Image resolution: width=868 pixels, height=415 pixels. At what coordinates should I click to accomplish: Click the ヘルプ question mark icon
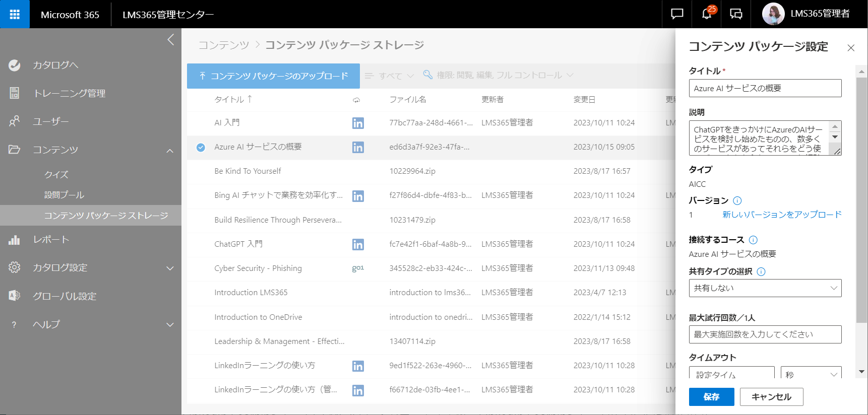[x=14, y=325]
